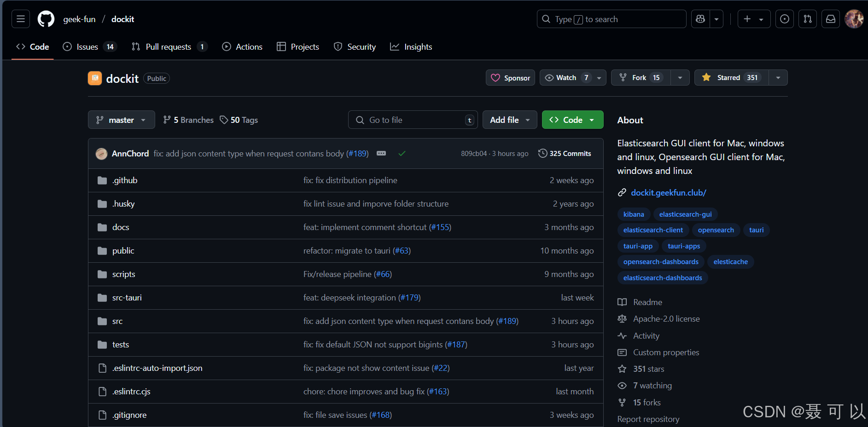Expand the Copilot dropdown arrow
The width and height of the screenshot is (868, 427).
717,19
